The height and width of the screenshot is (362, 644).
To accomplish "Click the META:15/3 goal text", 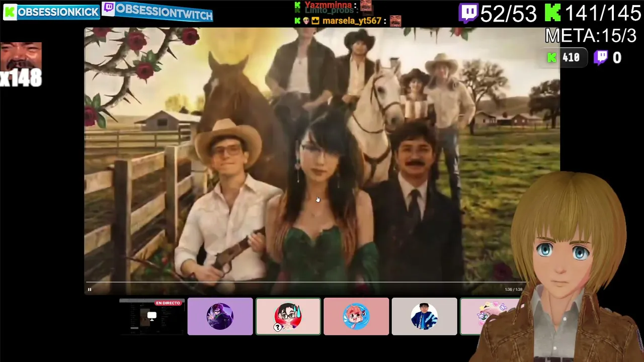I will pos(591,36).
